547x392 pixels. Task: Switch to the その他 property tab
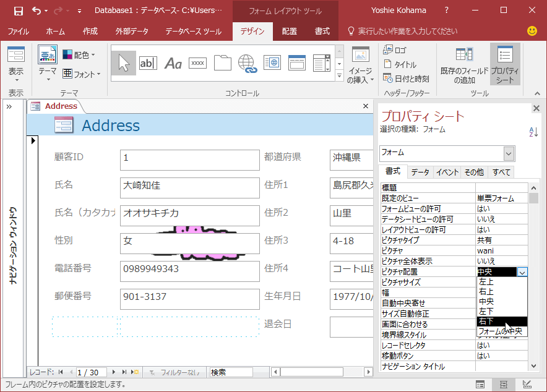point(474,172)
